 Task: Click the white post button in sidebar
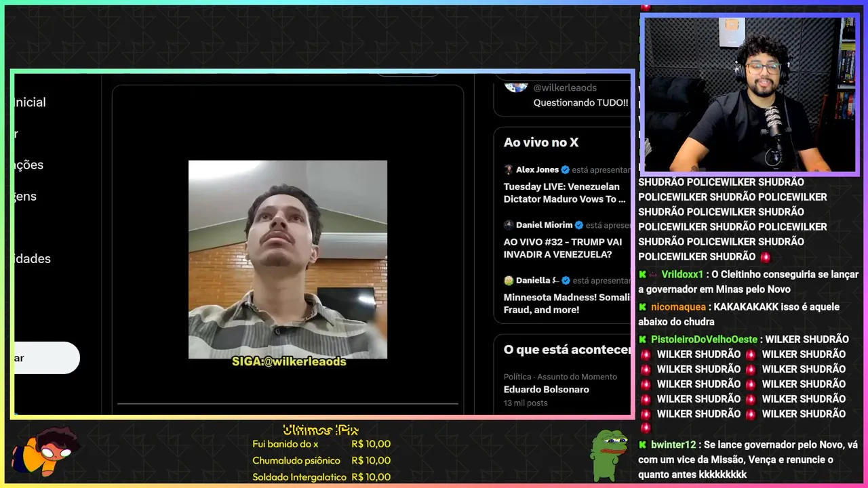click(x=46, y=358)
